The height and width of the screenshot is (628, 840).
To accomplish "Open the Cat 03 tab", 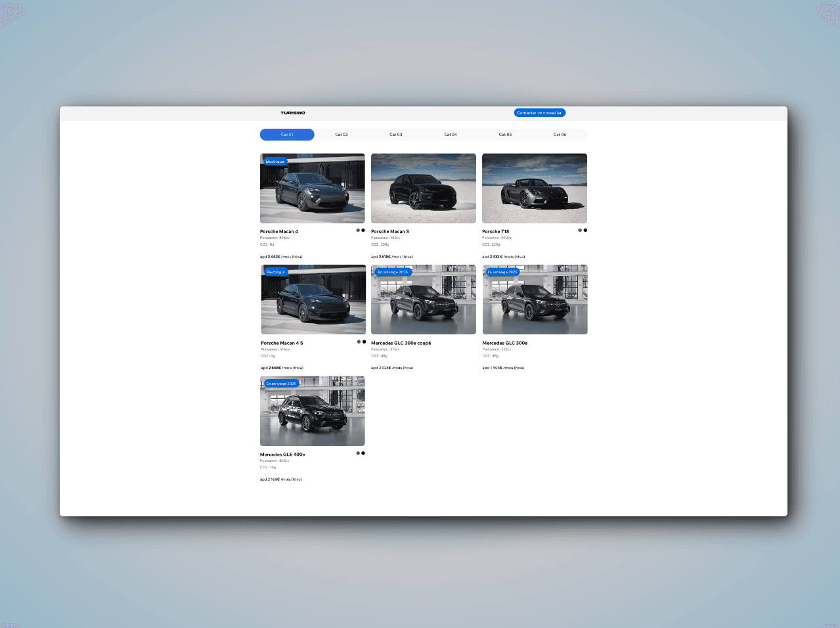I will 396,135.
